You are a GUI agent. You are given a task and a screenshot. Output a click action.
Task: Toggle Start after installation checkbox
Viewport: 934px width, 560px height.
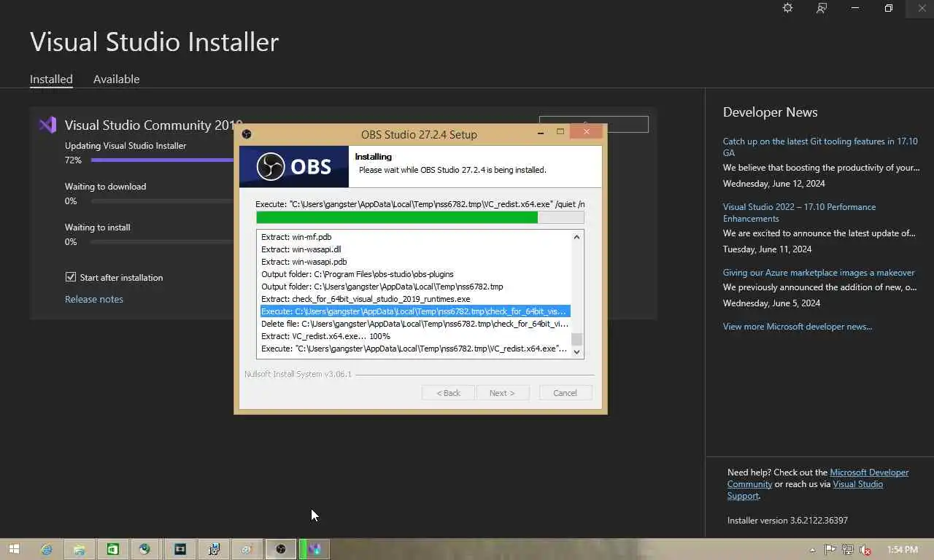pyautogui.click(x=71, y=277)
